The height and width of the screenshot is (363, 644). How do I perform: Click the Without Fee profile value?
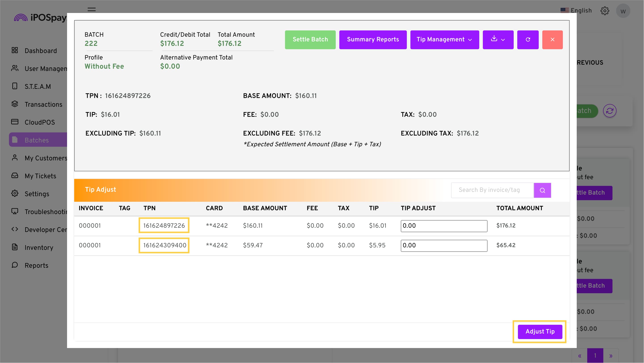click(104, 66)
